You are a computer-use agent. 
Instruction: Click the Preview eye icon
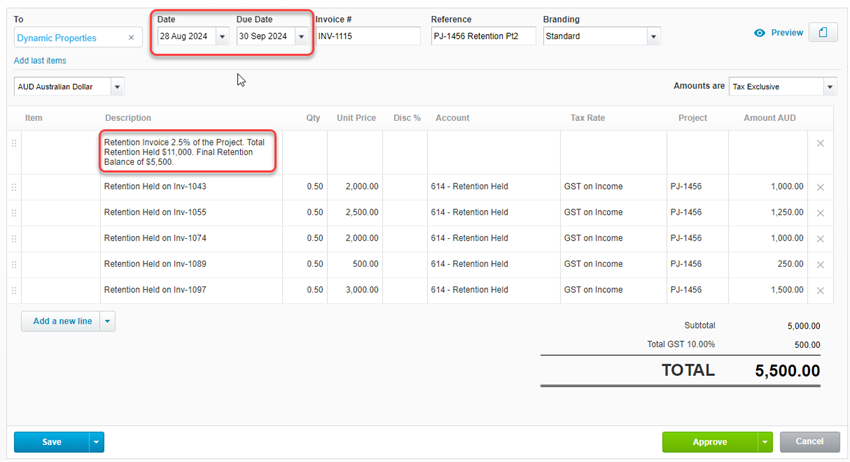tap(759, 33)
